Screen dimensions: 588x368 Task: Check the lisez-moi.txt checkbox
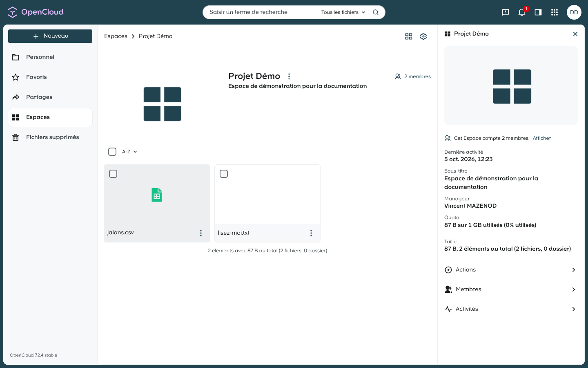pyautogui.click(x=224, y=174)
